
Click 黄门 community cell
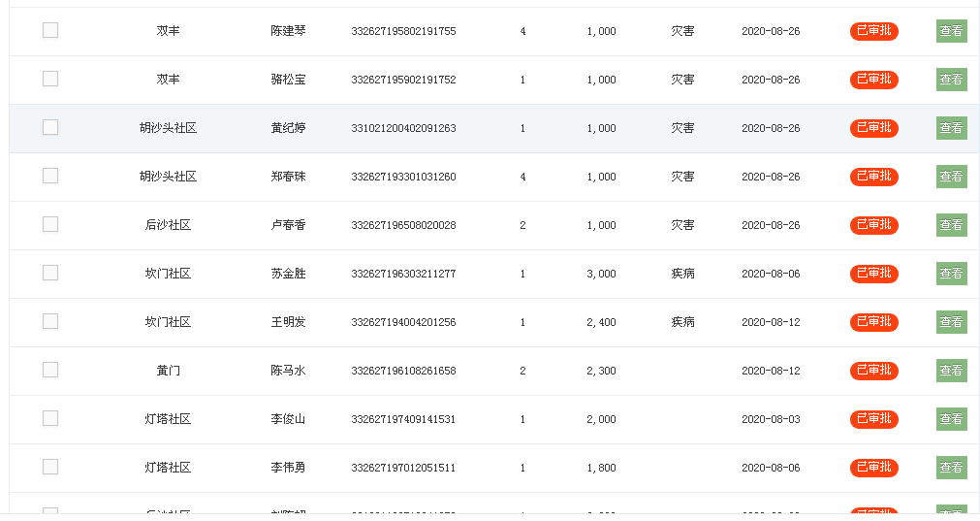(x=168, y=371)
